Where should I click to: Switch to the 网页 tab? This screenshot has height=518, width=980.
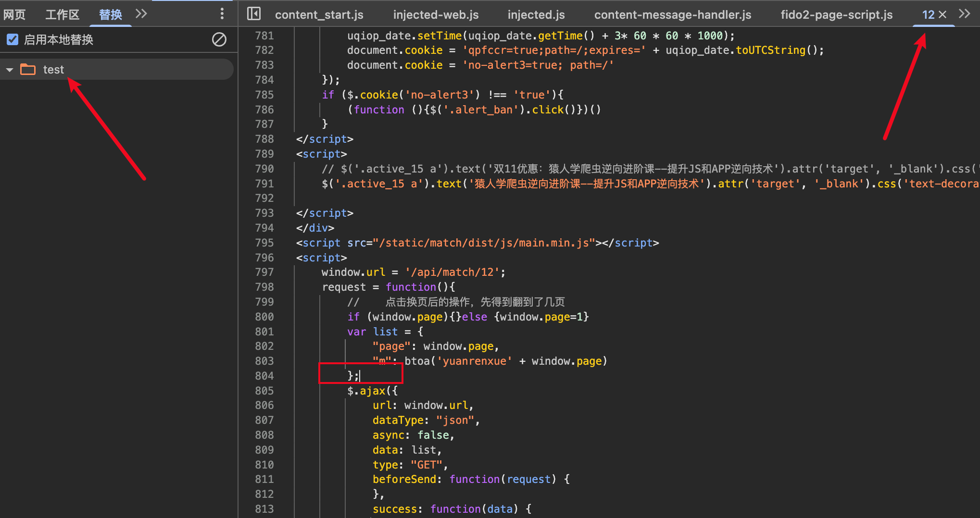tap(14, 14)
